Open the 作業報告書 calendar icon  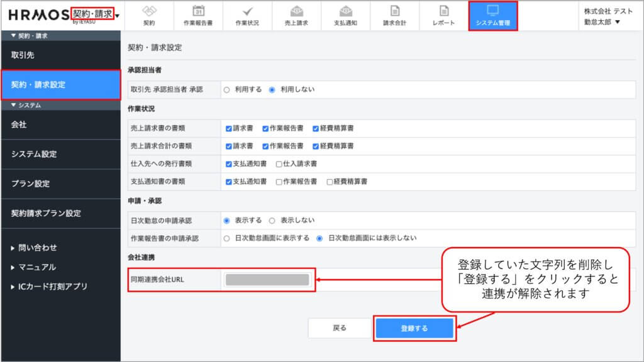pyautogui.click(x=198, y=11)
